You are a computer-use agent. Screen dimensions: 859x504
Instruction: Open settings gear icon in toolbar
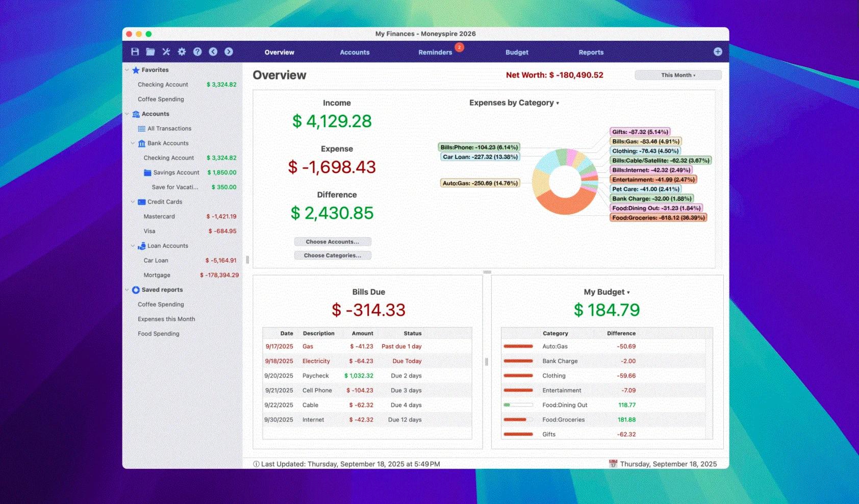(x=182, y=52)
